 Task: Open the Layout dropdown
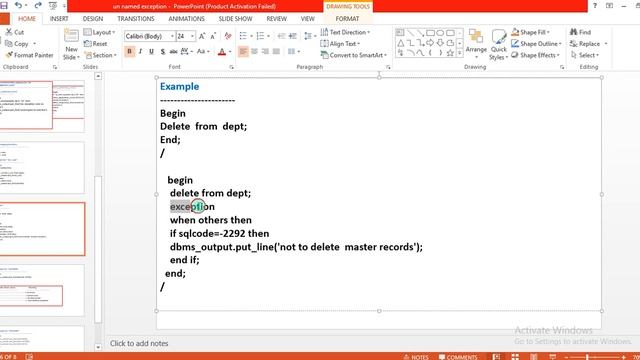[x=99, y=32]
